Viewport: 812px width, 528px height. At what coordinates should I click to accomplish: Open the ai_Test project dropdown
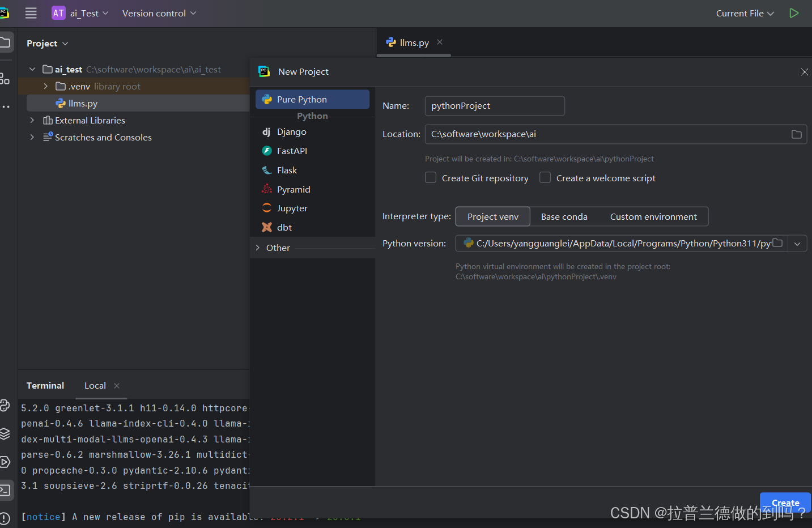[x=89, y=13]
